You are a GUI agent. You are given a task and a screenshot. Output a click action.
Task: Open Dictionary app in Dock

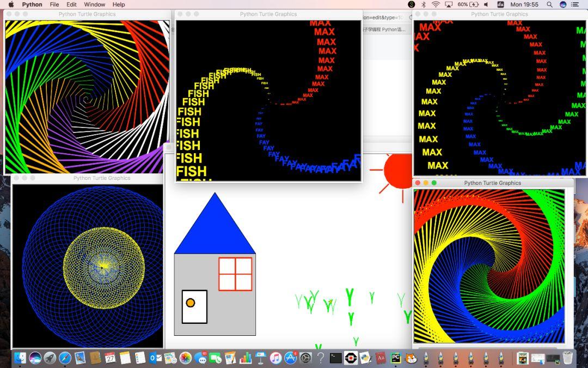click(x=381, y=358)
